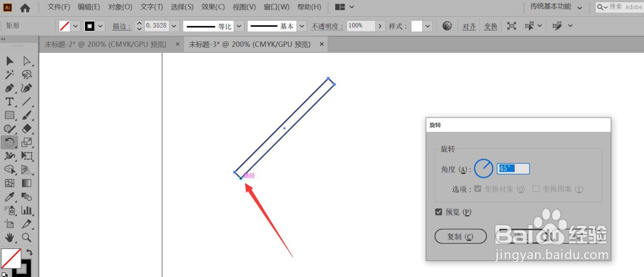Activate the Type tool
Image resolution: width=644 pixels, height=277 pixels.
10,102
